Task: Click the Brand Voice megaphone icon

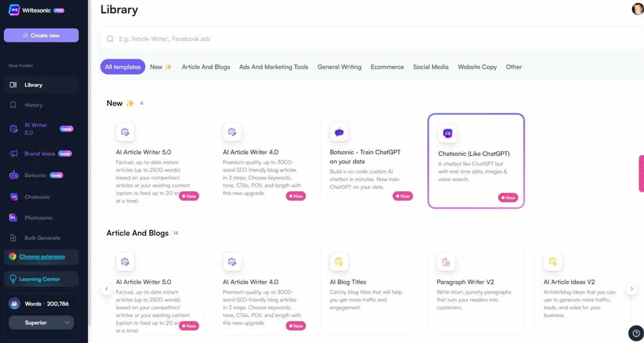Action: pos(14,154)
